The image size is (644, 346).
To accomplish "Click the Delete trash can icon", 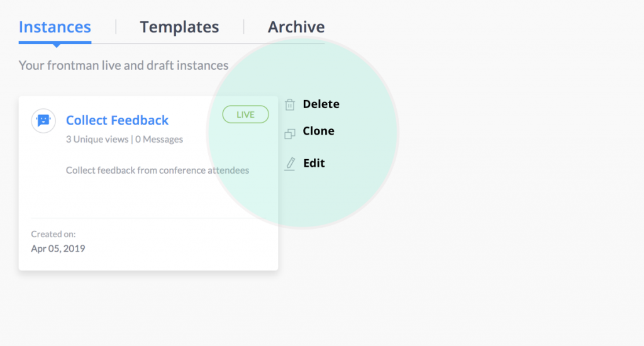I will 289,105.
